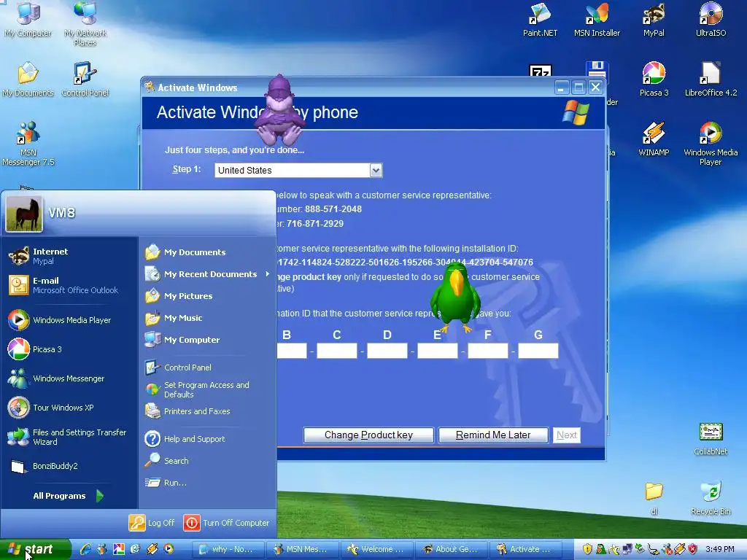This screenshot has height=560, width=747.
Task: Open Search from Start menu
Action: point(208,461)
